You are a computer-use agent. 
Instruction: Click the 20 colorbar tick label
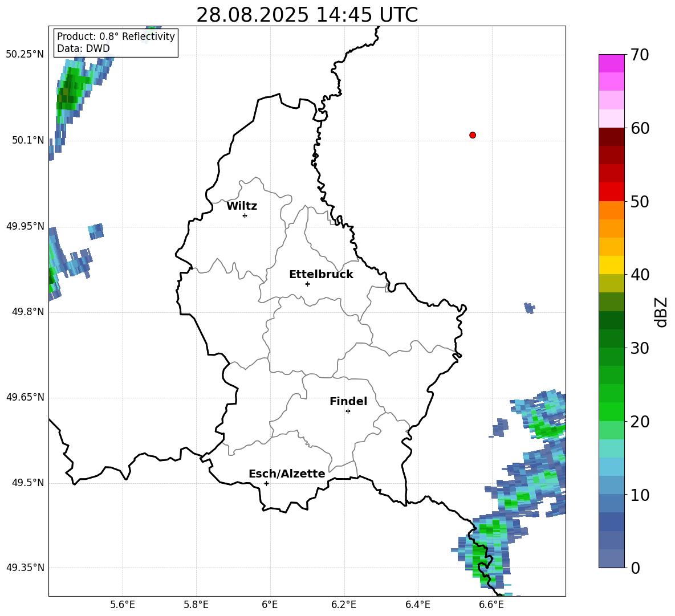pyautogui.click(x=639, y=421)
